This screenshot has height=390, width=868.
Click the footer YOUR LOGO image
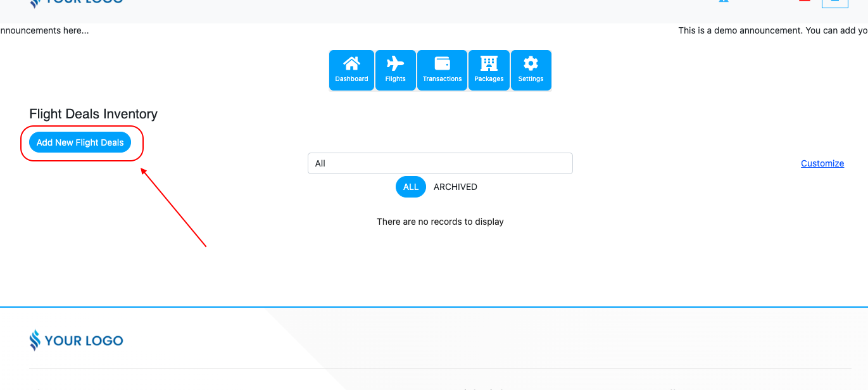click(76, 341)
